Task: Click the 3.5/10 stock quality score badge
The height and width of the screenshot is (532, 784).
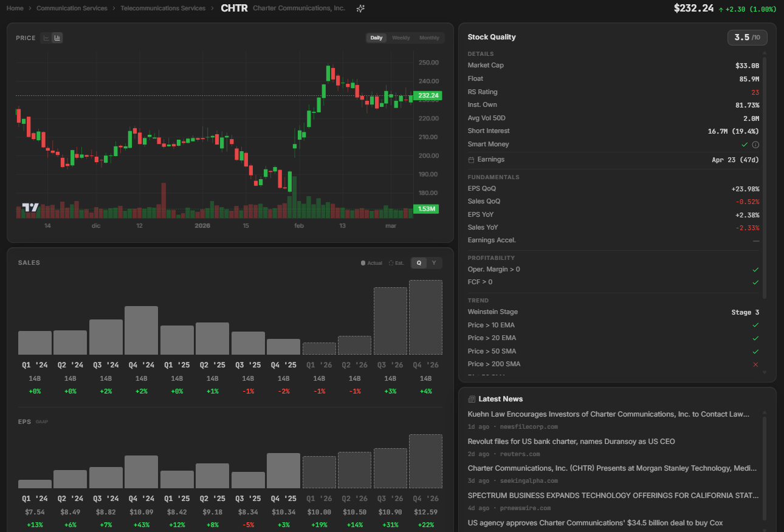Action: (748, 38)
